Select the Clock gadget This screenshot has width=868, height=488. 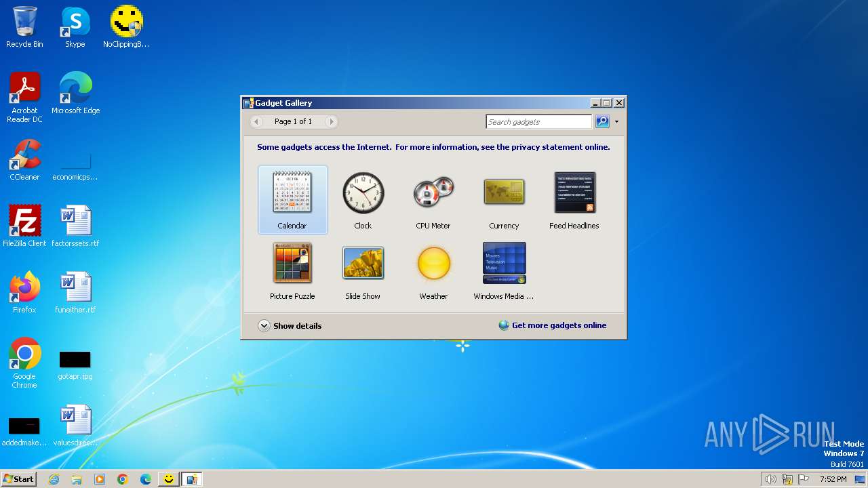(x=363, y=200)
